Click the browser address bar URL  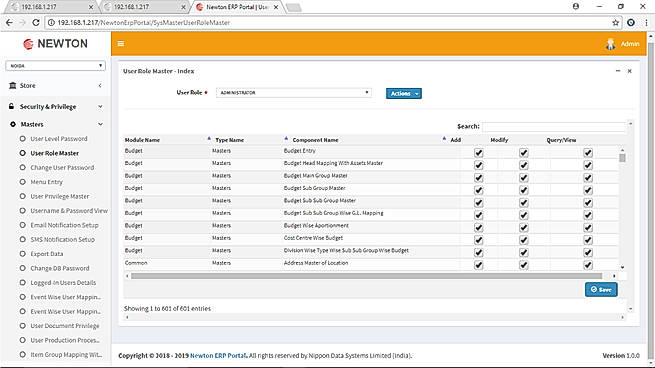click(144, 23)
